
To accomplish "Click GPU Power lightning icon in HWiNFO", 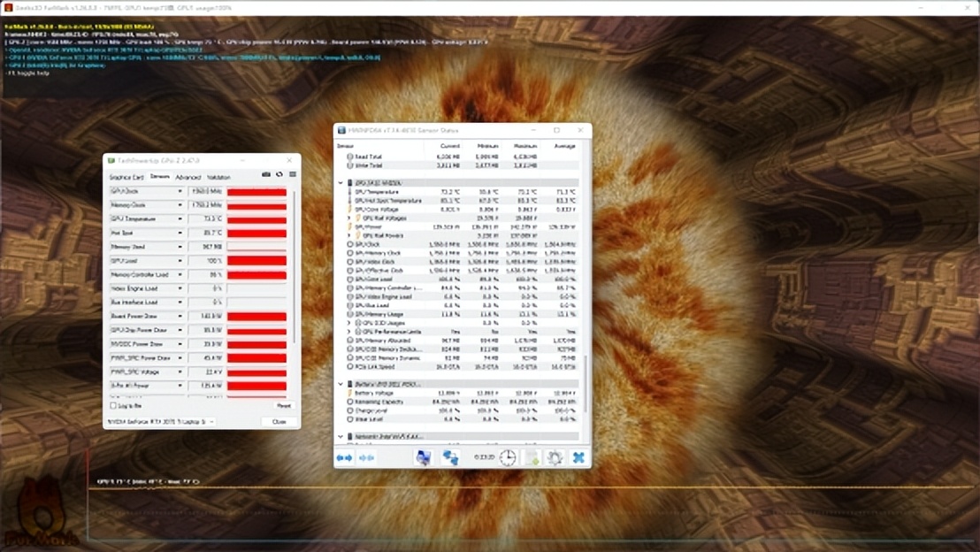I will (x=350, y=227).
